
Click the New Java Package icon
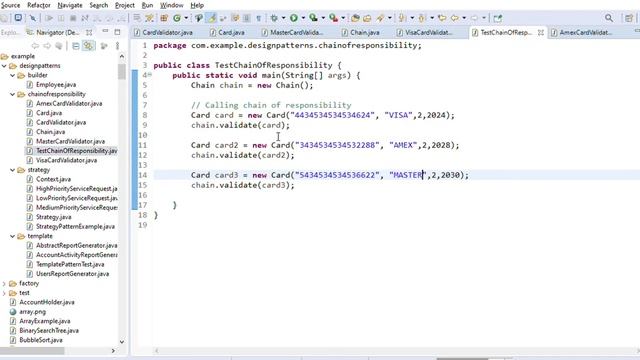pos(164,18)
